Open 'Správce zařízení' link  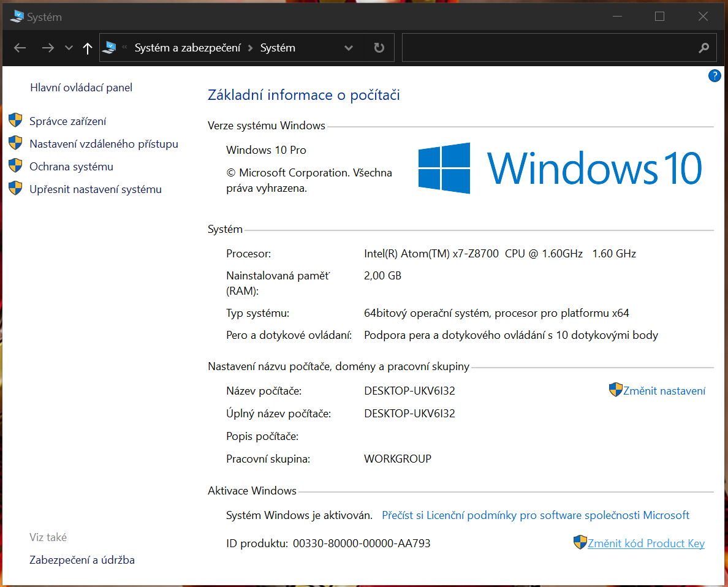[x=68, y=121]
